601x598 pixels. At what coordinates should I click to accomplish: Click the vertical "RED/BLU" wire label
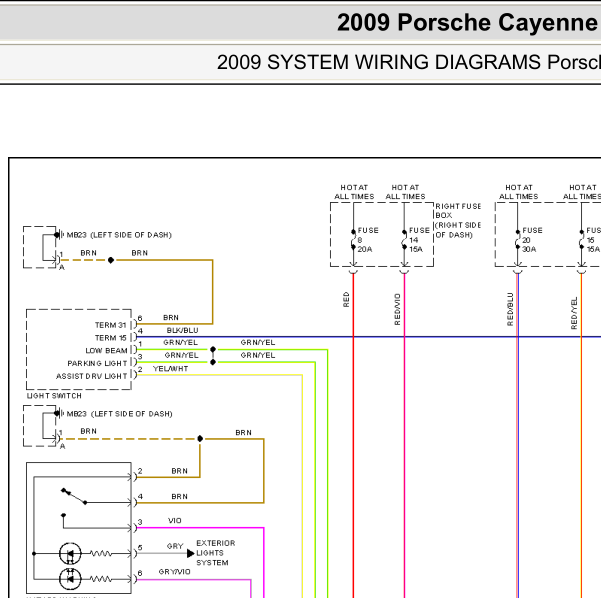coord(510,309)
